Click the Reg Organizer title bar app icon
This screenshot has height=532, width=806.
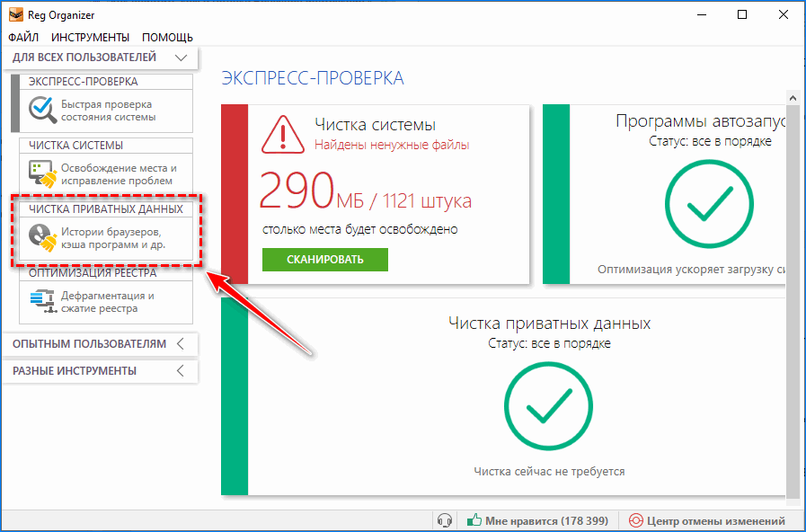coord(15,14)
